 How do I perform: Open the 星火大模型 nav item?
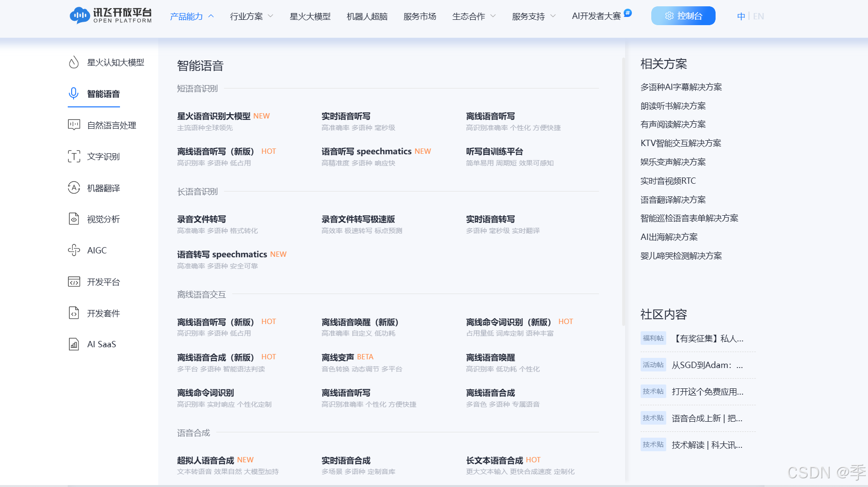click(310, 16)
